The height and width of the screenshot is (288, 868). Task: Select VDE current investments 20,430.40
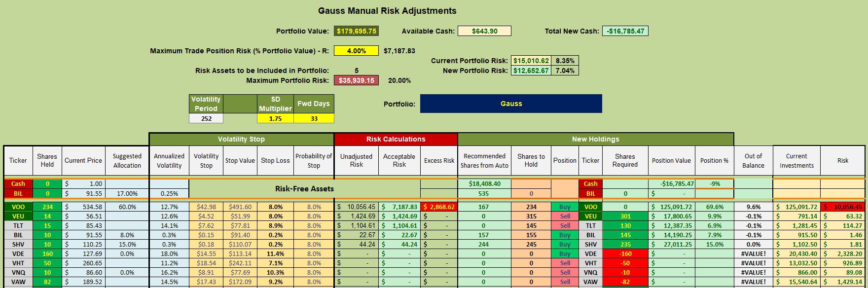pyautogui.click(x=796, y=253)
